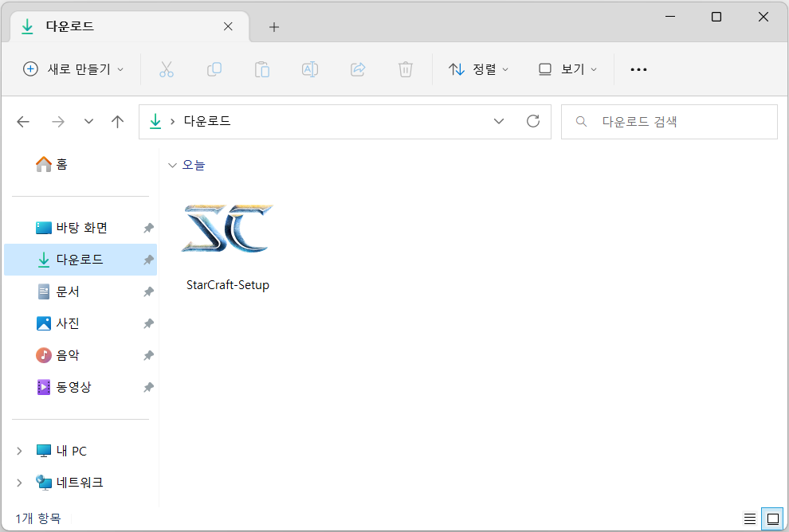Image resolution: width=789 pixels, height=532 pixels.
Task: Open 홈 in the navigation pane
Action: tap(51, 164)
